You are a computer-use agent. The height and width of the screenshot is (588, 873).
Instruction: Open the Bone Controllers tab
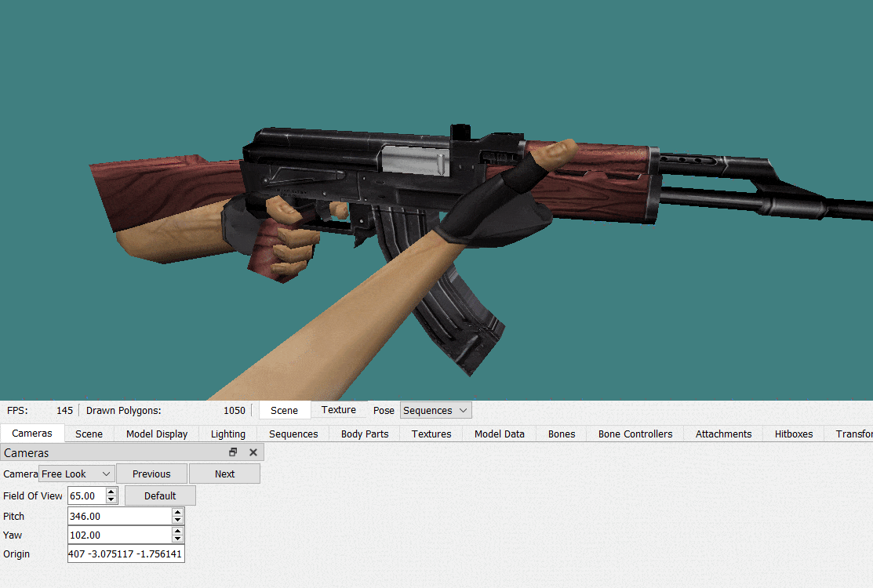tap(635, 434)
